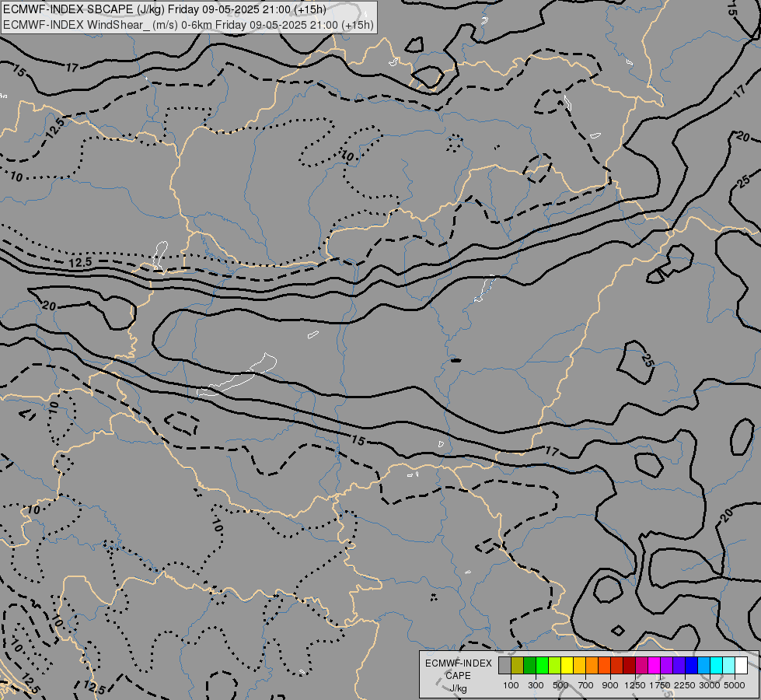This screenshot has width=761, height=700.
Task: Click the pure yellow legend swatch
Action: coord(567,665)
